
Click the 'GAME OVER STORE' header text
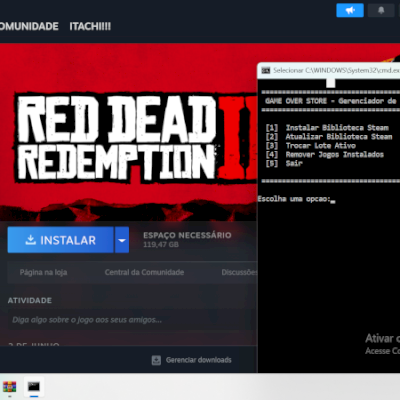[x=296, y=101]
